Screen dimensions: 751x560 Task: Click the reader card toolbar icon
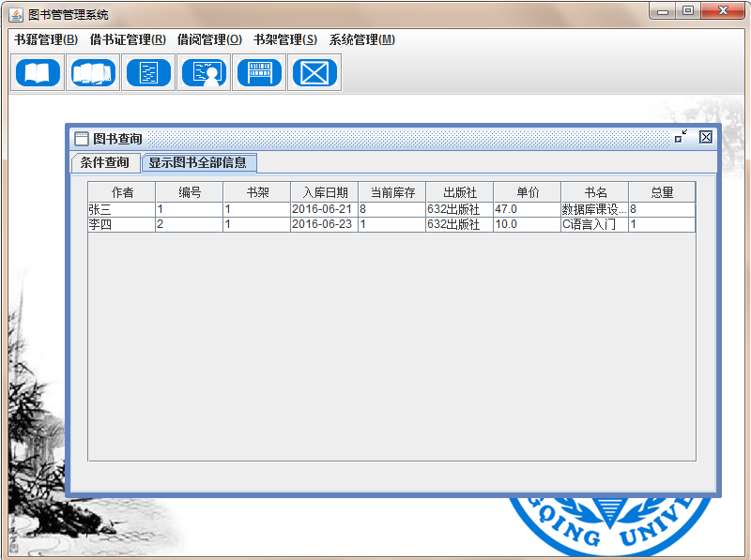(204, 73)
